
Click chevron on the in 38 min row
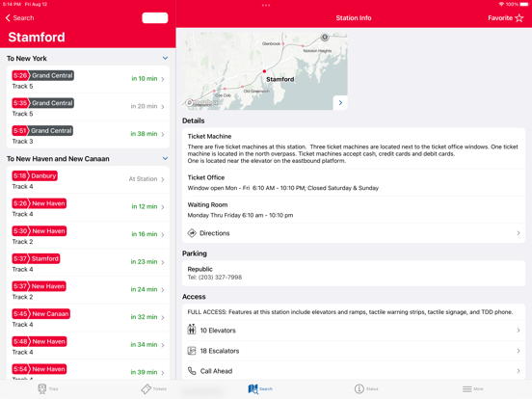(163, 134)
